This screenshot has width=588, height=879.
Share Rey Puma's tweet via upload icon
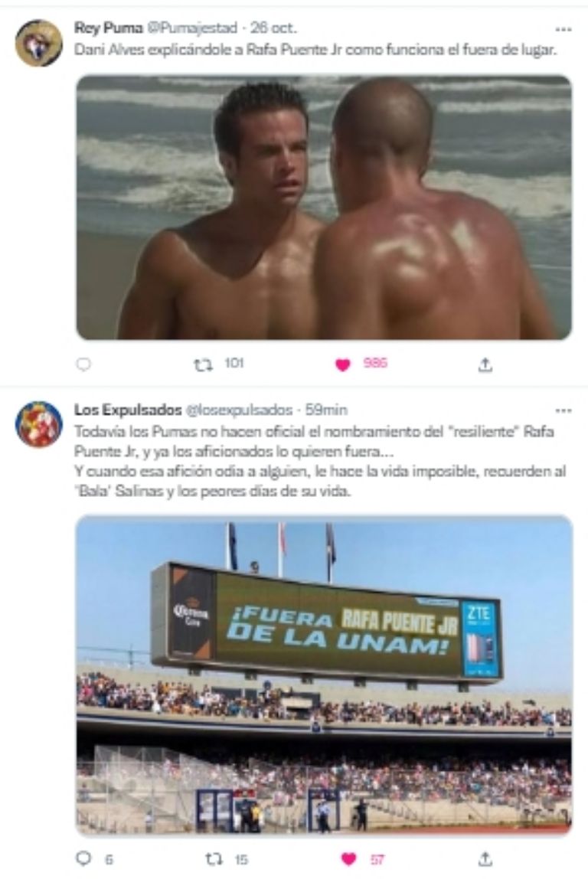click(485, 365)
